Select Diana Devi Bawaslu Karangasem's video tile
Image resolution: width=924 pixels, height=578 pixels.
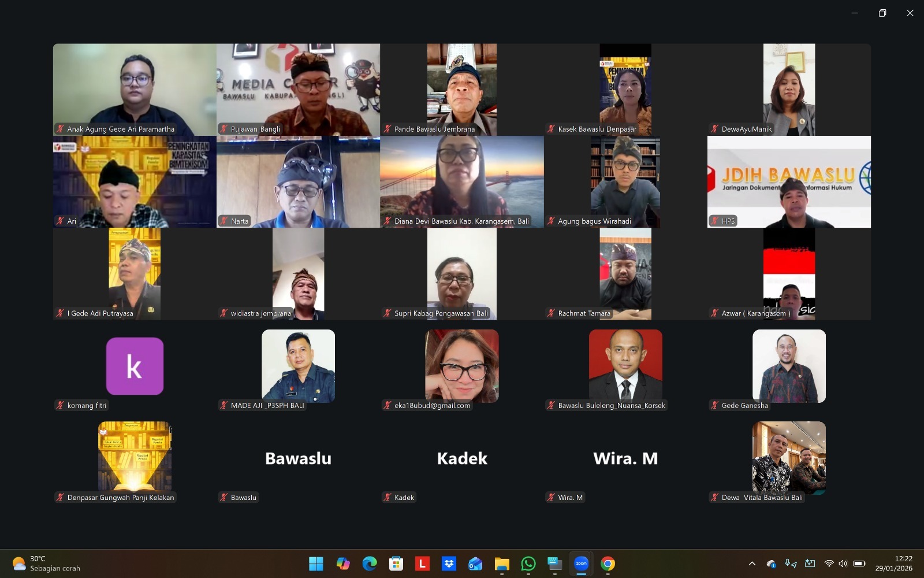(x=461, y=181)
